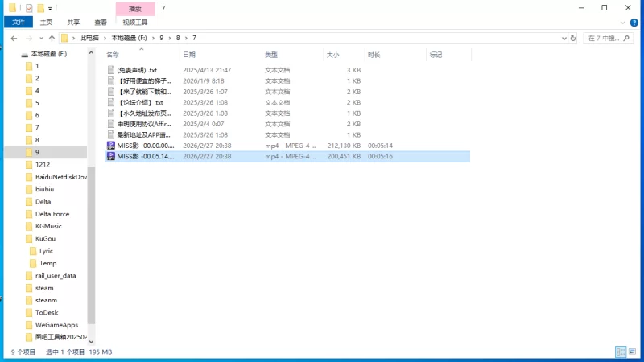
Task: Select the 最新地址及APP text file icon
Action: pos(111,134)
